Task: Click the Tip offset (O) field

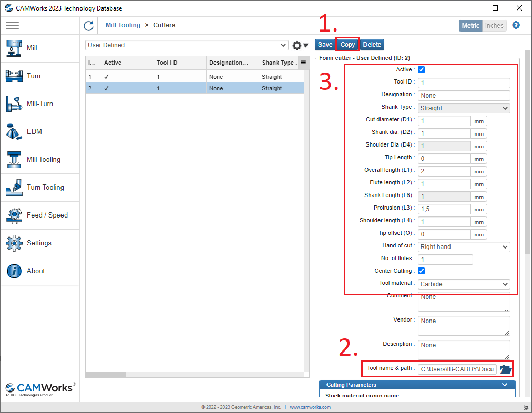Action: pos(444,234)
